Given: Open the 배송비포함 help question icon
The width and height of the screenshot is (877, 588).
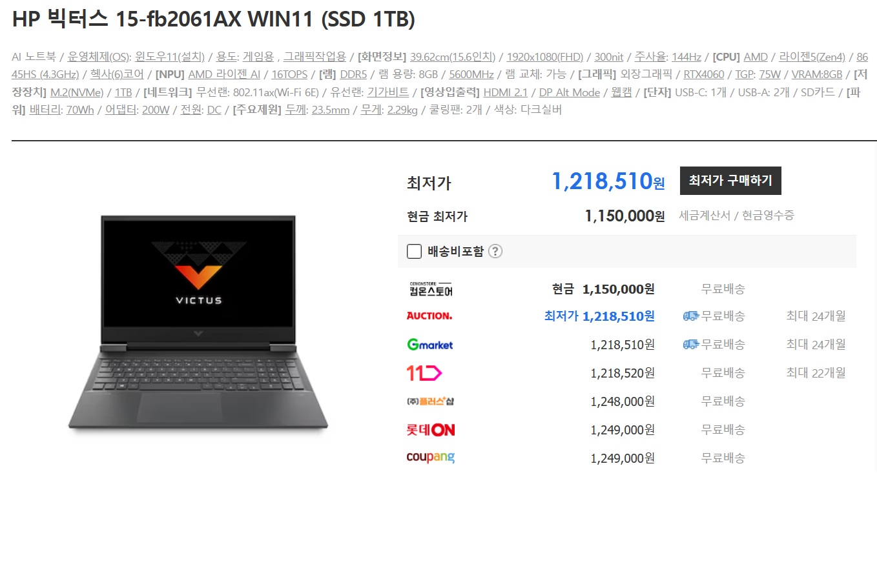Looking at the screenshot, I should (495, 251).
